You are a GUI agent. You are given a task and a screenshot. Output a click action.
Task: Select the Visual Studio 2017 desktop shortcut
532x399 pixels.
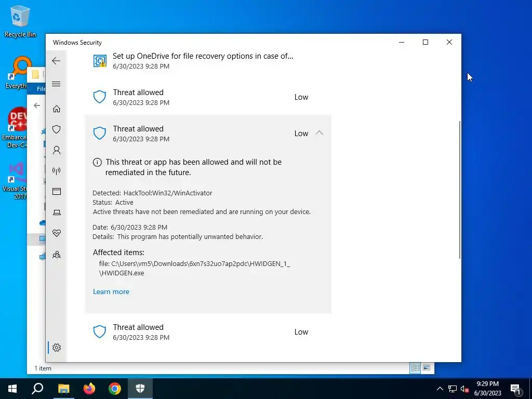pos(15,181)
